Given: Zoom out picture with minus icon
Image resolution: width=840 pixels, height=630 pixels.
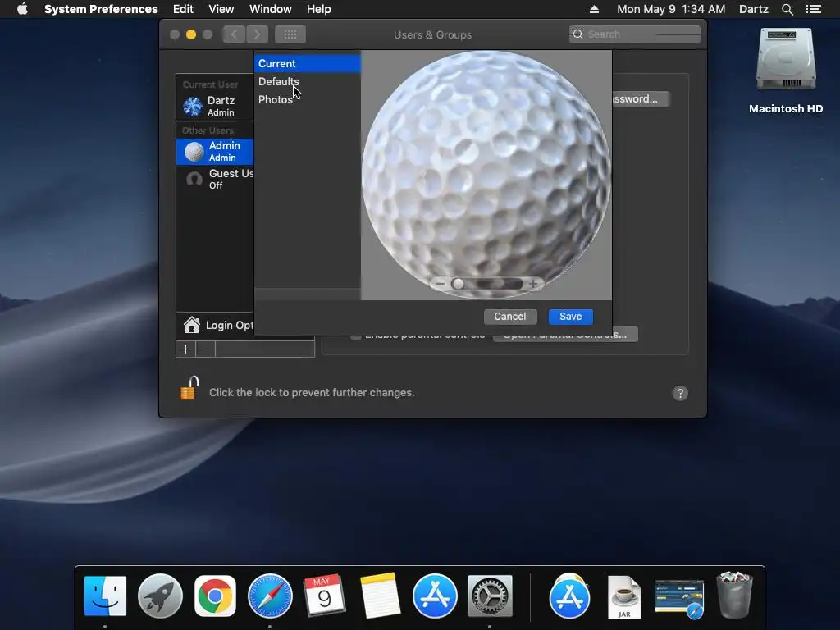Looking at the screenshot, I should [x=441, y=283].
